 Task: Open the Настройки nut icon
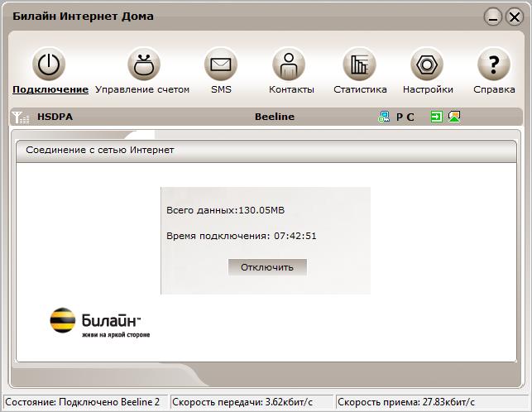pos(427,65)
